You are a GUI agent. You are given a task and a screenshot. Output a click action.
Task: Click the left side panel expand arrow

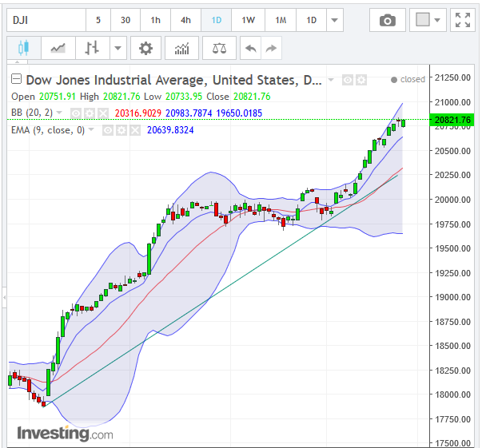click(x=4, y=297)
